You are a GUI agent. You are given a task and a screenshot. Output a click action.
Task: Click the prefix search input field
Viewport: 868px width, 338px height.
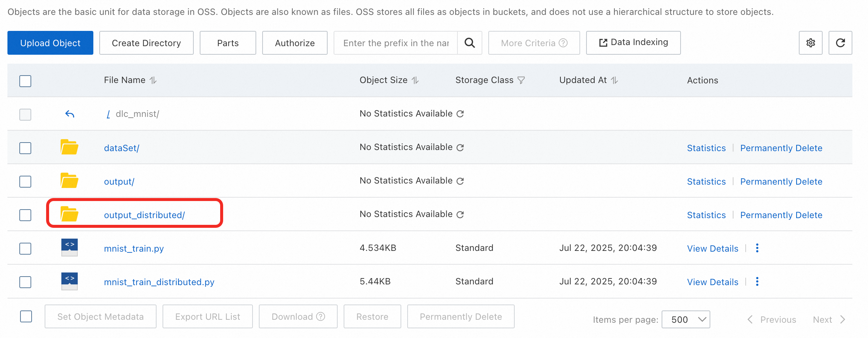pos(396,43)
